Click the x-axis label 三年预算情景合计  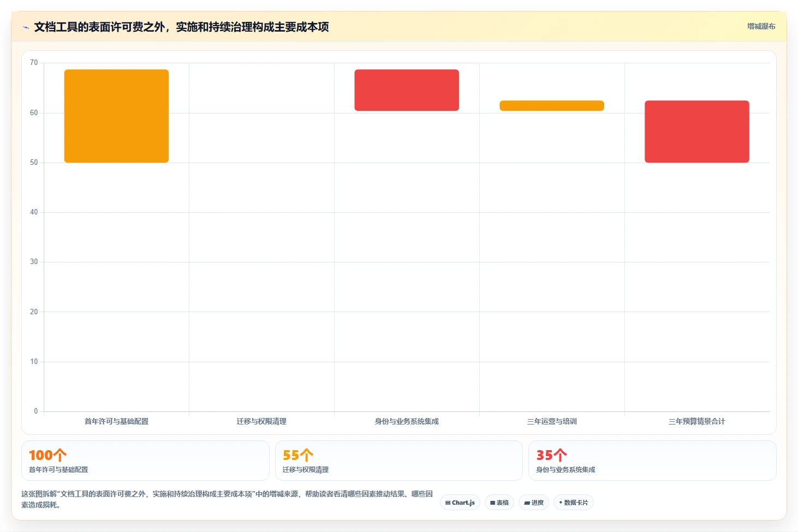(697, 421)
